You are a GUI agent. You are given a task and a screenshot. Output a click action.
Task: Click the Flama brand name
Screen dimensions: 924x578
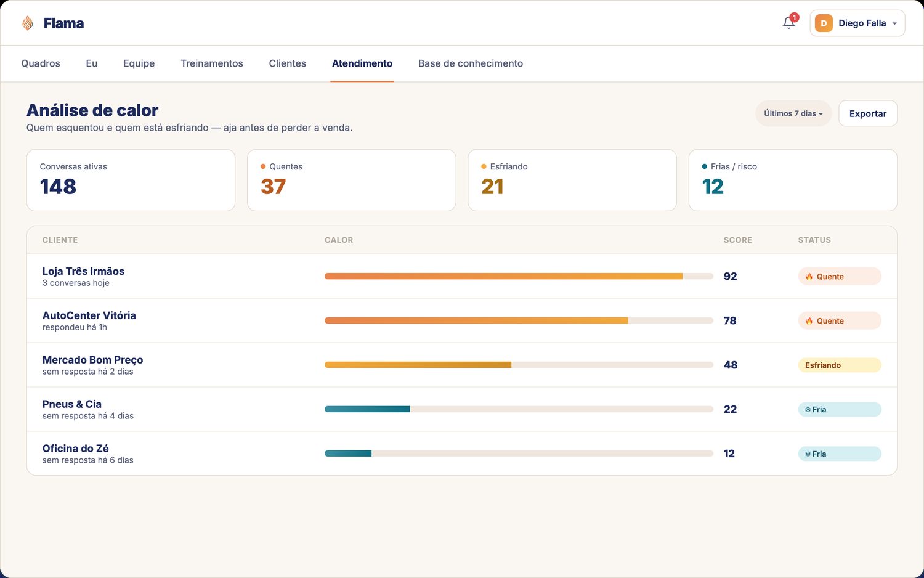(x=63, y=23)
